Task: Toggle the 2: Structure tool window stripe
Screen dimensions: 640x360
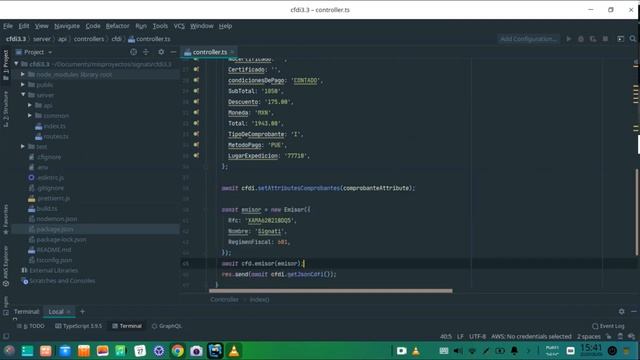Action: (6, 109)
